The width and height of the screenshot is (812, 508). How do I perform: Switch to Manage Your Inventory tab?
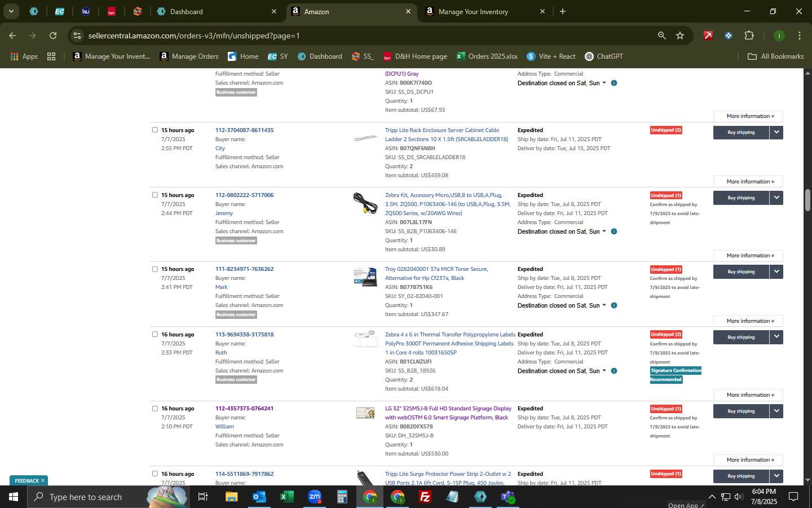pos(486,11)
